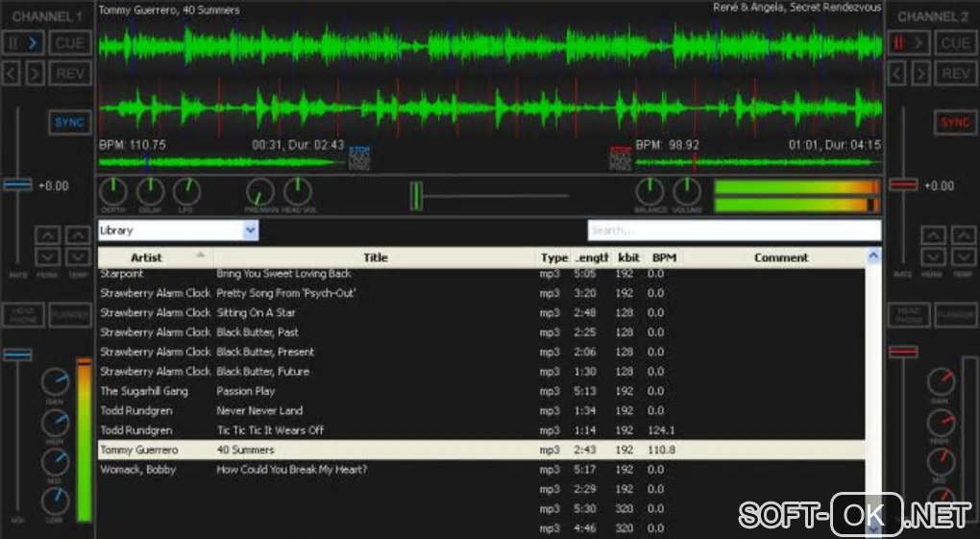
Task: Enable REV reverse playback on Channel 2
Action: [956, 73]
